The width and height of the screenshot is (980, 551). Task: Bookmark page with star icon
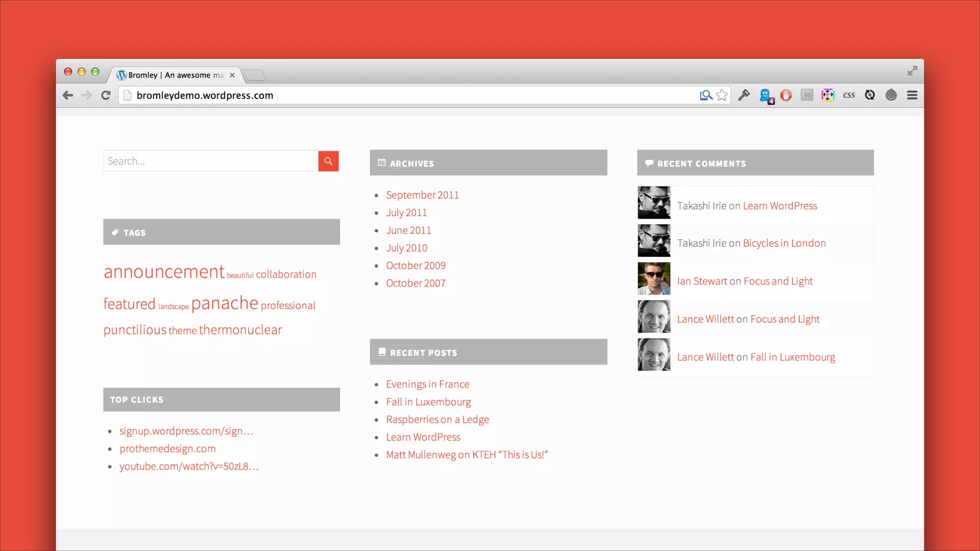click(x=722, y=95)
